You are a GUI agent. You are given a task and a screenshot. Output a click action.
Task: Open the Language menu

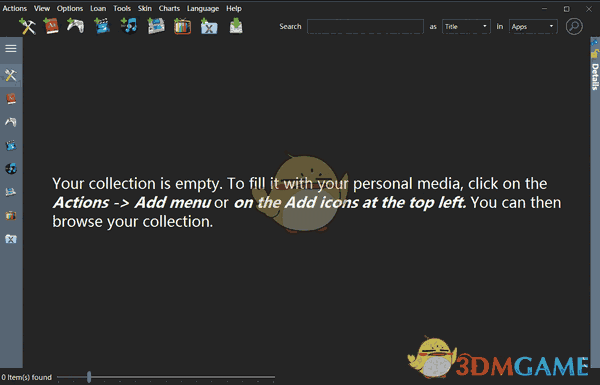pyautogui.click(x=203, y=8)
